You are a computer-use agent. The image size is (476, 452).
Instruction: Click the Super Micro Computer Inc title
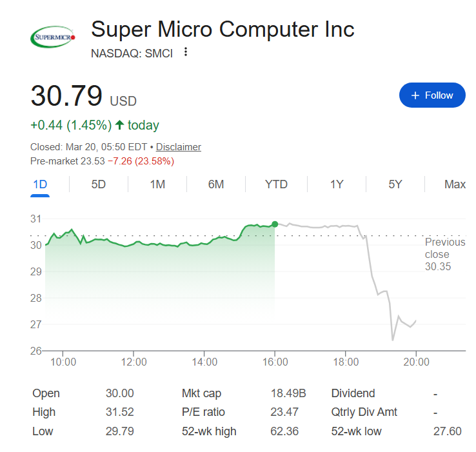(223, 29)
